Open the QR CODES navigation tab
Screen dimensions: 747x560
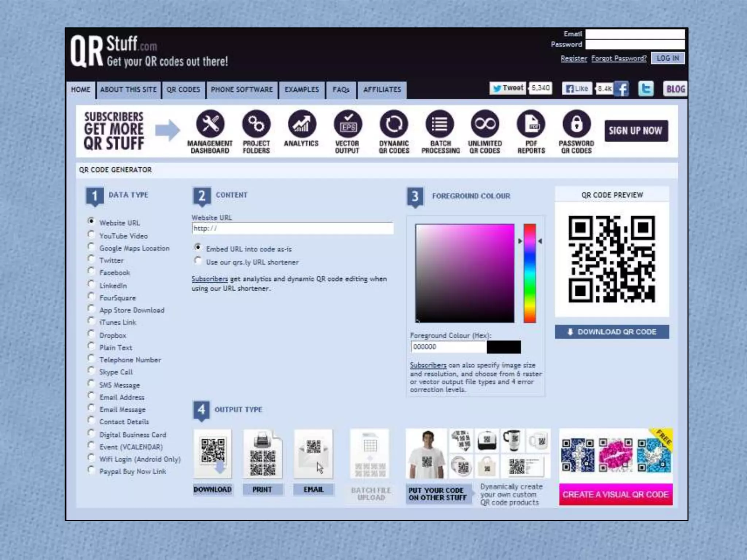(183, 90)
